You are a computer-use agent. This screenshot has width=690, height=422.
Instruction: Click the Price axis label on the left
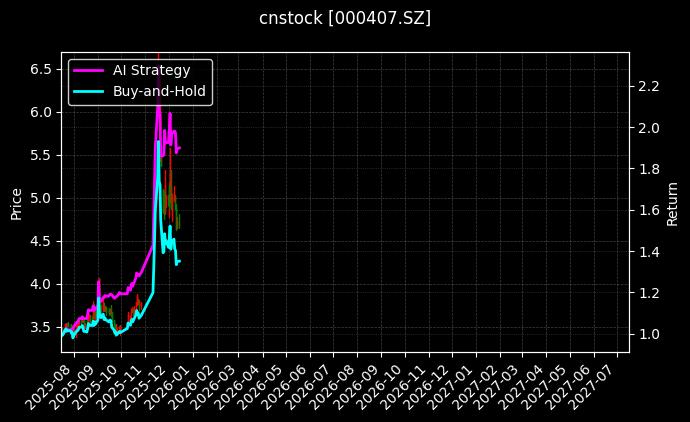(x=16, y=202)
